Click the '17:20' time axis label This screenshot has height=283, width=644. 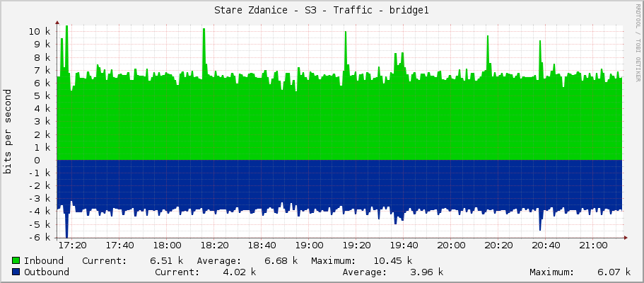(x=72, y=246)
